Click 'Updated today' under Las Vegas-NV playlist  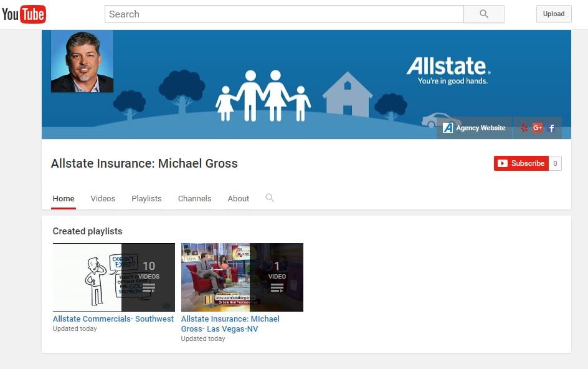tap(203, 338)
